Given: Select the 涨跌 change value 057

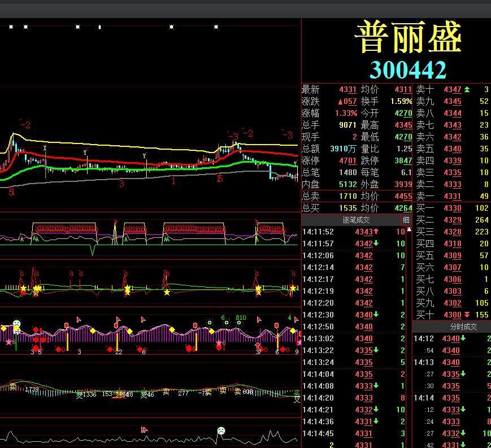Looking at the screenshot, I should tap(347, 102).
